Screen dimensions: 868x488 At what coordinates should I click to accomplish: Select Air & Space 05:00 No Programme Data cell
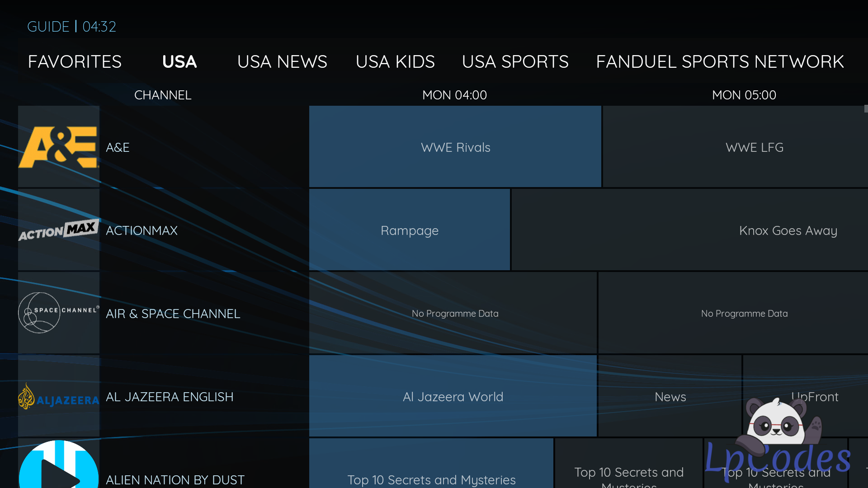[733, 313]
